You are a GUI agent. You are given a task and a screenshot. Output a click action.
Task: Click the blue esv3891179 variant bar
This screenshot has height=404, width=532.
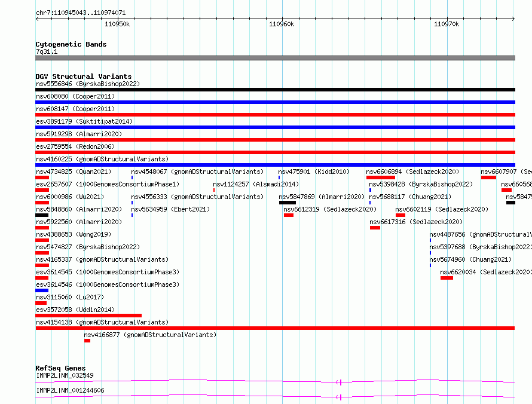[x=275, y=127]
